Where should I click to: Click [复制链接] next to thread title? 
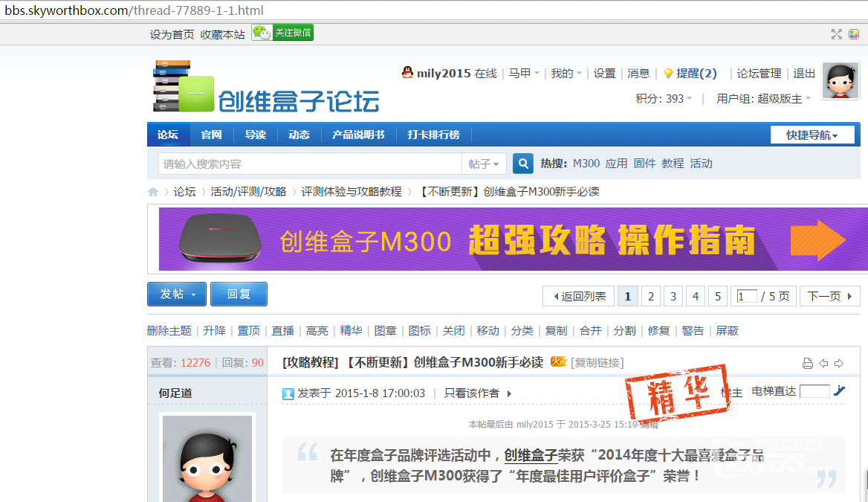597,362
